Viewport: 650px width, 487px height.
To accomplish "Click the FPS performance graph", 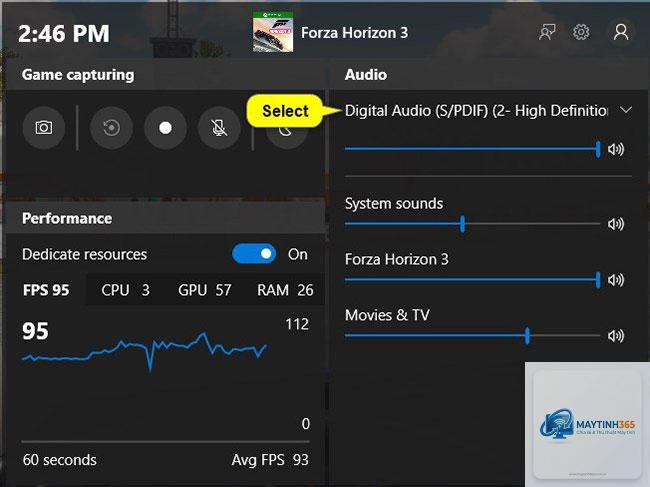I will point(144,351).
